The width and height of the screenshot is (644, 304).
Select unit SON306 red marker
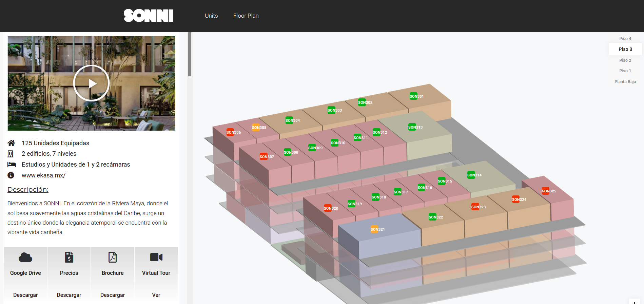pyautogui.click(x=230, y=132)
